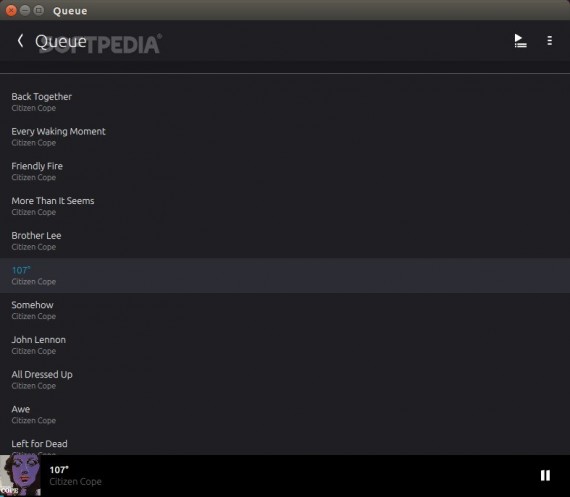Open the three-dot overflow menu
The image size is (570, 497).
549,40
